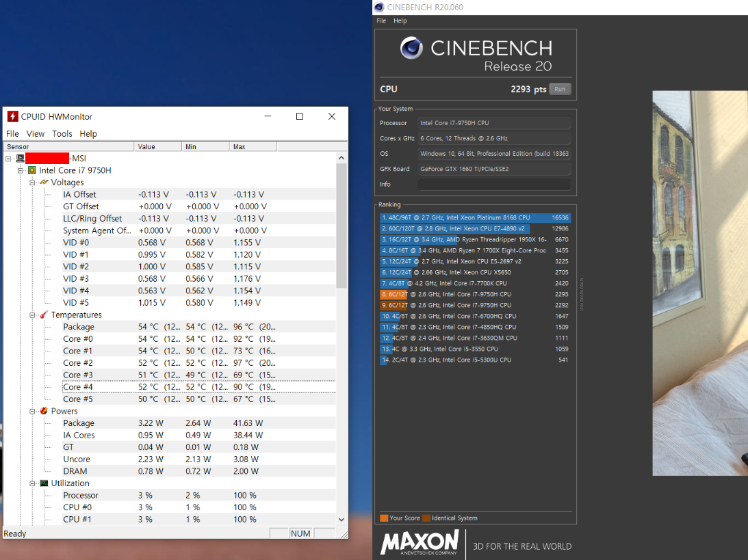
Task: Collapse the Voltages section
Action: 32,183
